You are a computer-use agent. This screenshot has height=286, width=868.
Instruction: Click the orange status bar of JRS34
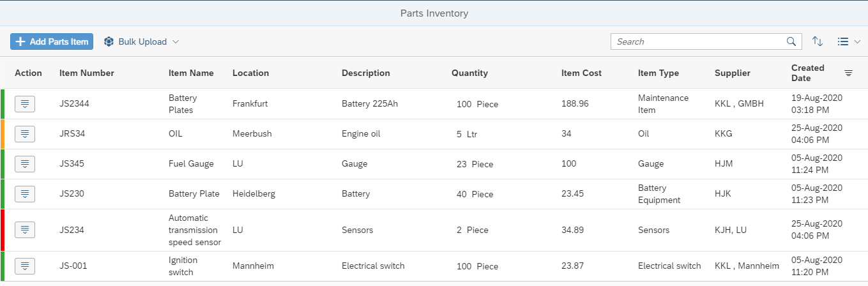[x=2, y=134]
